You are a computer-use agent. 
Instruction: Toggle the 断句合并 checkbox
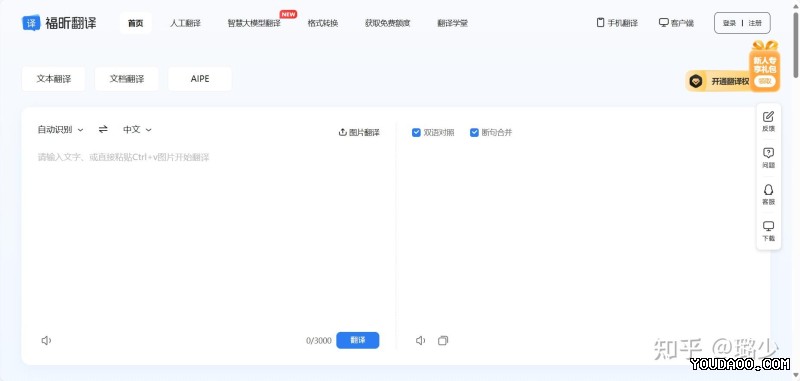474,133
